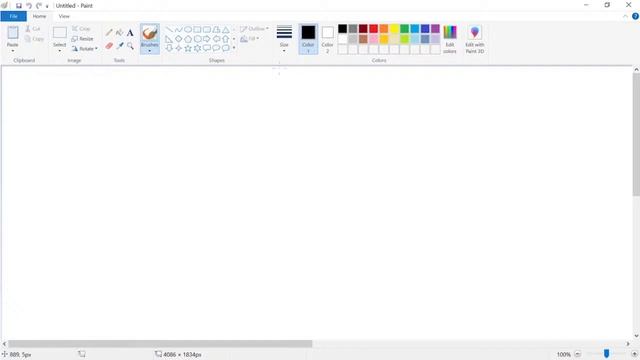Click the Copy button
The width and height of the screenshot is (640, 360).
[x=34, y=39]
